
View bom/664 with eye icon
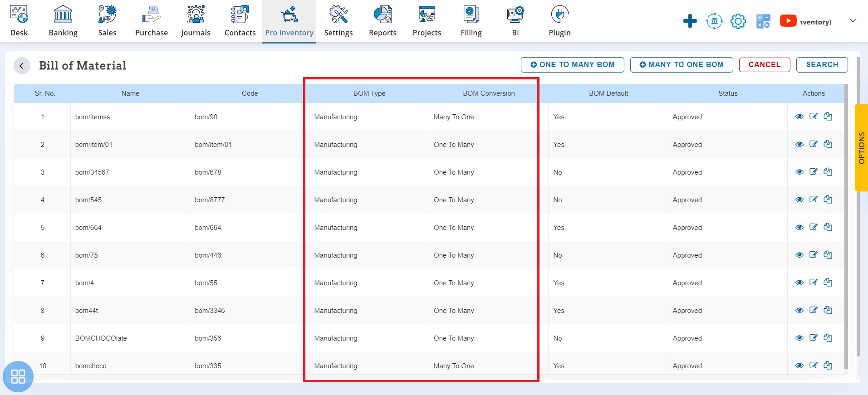(x=799, y=227)
